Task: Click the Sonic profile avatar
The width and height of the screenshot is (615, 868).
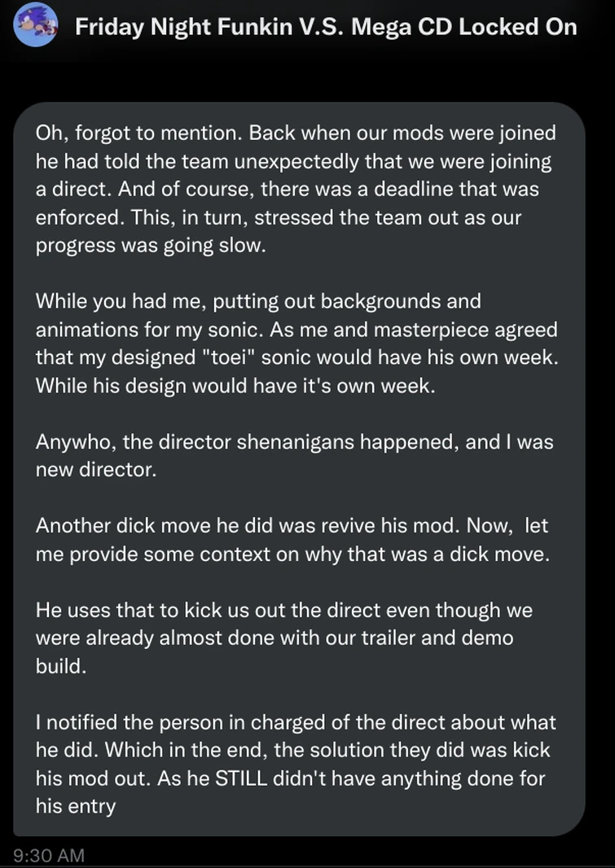Action: coord(36,25)
